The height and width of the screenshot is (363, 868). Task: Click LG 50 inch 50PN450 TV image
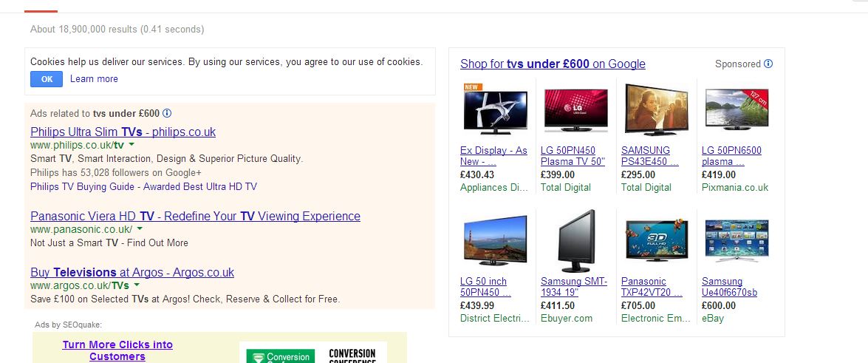(495, 240)
